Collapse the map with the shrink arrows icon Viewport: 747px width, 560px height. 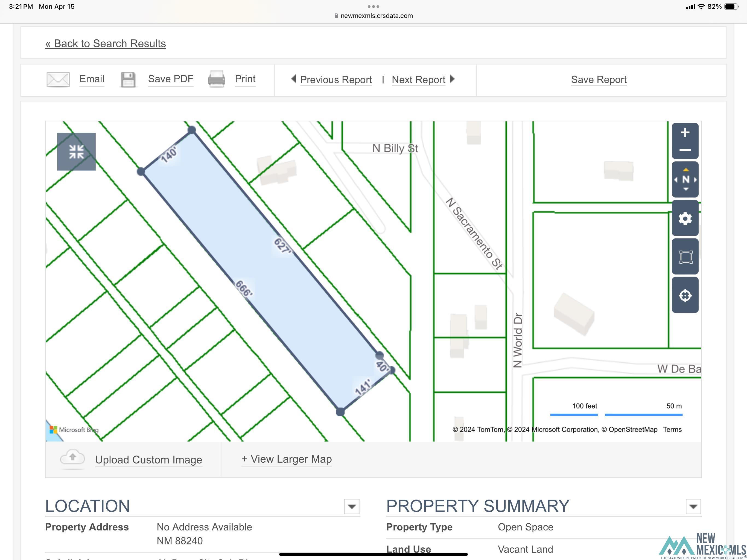[76, 152]
